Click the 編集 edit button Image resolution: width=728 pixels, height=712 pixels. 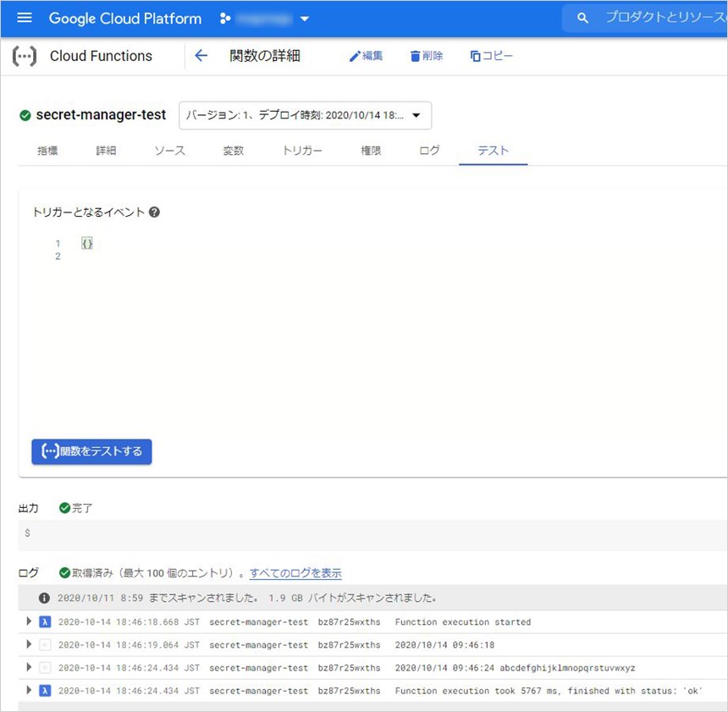click(366, 56)
